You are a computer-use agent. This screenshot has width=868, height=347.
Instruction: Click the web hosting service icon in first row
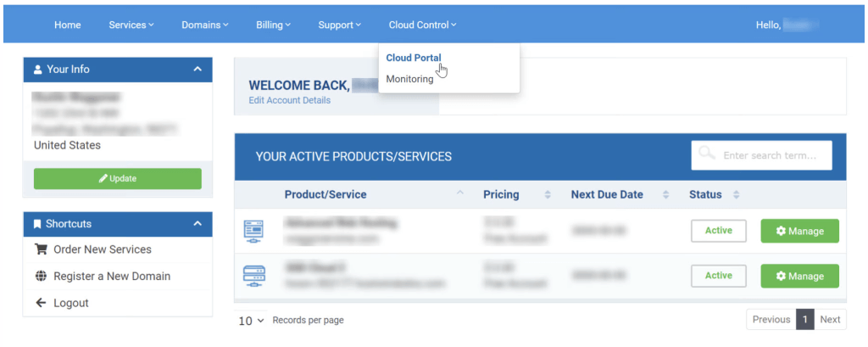coord(253,230)
